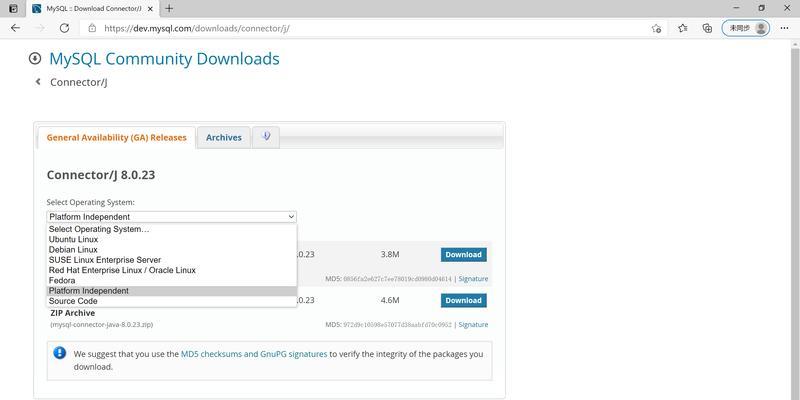
Task: Click the browser forward arrow
Action: (40, 28)
